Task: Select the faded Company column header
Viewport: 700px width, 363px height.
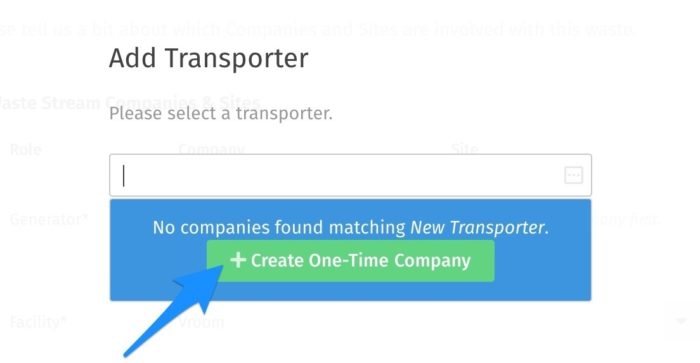Action: point(211,149)
